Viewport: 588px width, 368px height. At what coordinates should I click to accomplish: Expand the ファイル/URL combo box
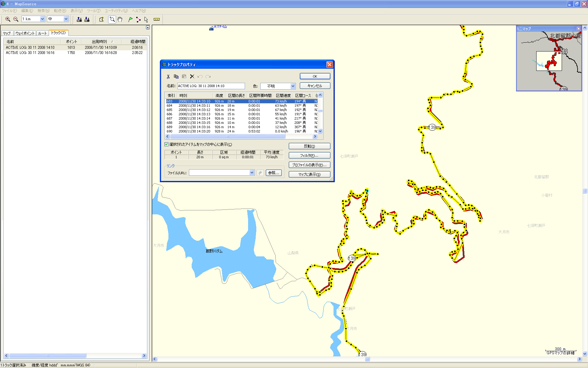click(252, 173)
